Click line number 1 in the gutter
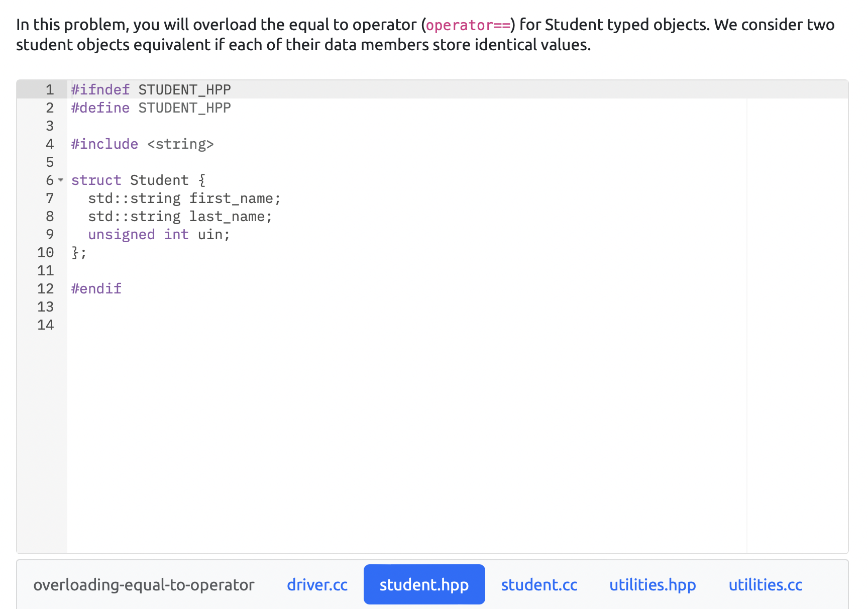The width and height of the screenshot is (868, 609). [x=49, y=89]
